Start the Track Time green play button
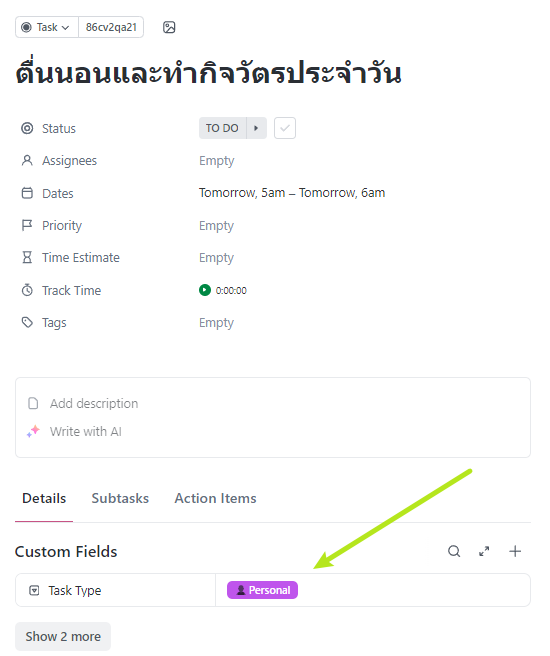The image size is (550, 656). point(205,290)
